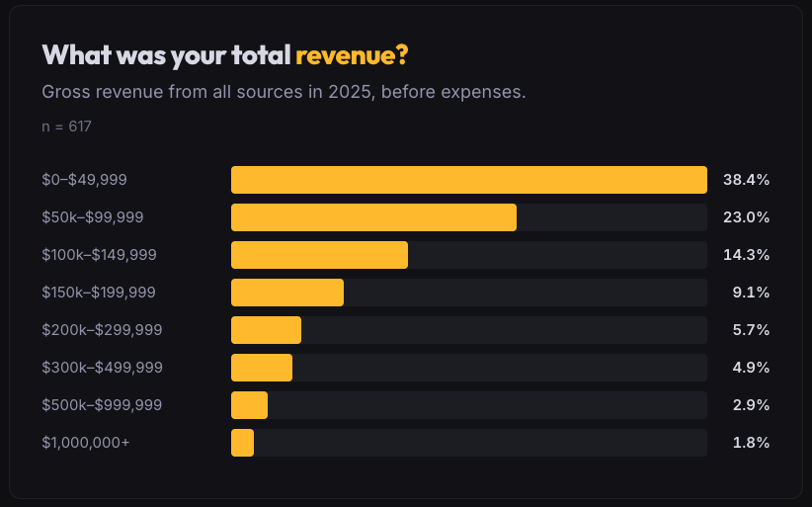
Task: Click the "$500k–$999,999" category label
Action: click(102, 405)
